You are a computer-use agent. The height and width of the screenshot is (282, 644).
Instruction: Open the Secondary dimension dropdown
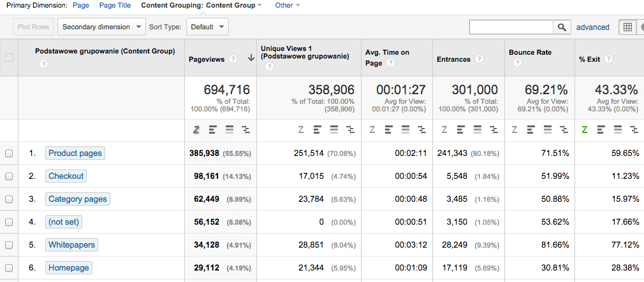click(x=102, y=27)
